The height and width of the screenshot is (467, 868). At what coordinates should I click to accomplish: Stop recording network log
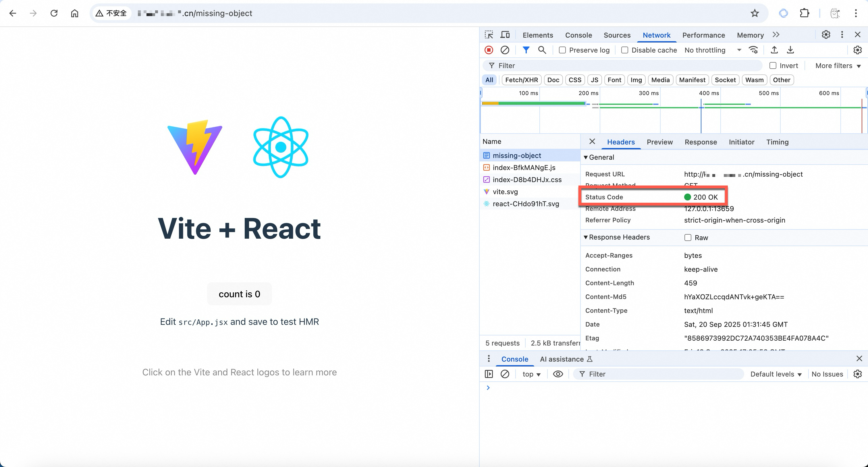[x=489, y=50]
